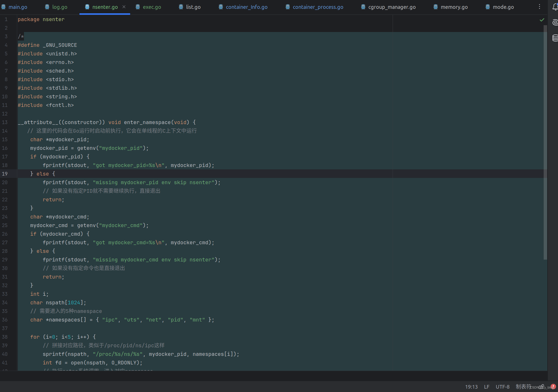The width and height of the screenshot is (558, 392).
Task: Click line number 19 in the gutter
Action: click(5, 174)
